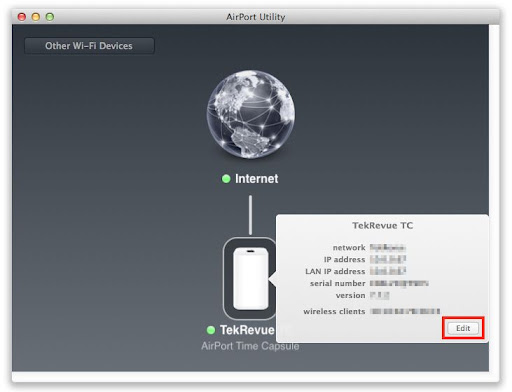The height and width of the screenshot is (392, 512).
Task: Close the AirPort Utility window
Action: [22, 17]
